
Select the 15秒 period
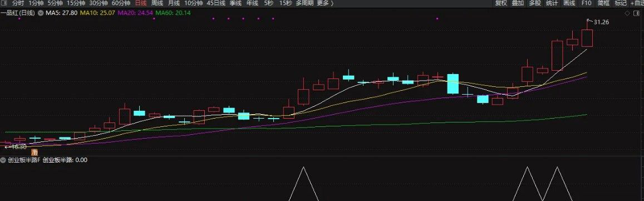[x=286, y=3]
